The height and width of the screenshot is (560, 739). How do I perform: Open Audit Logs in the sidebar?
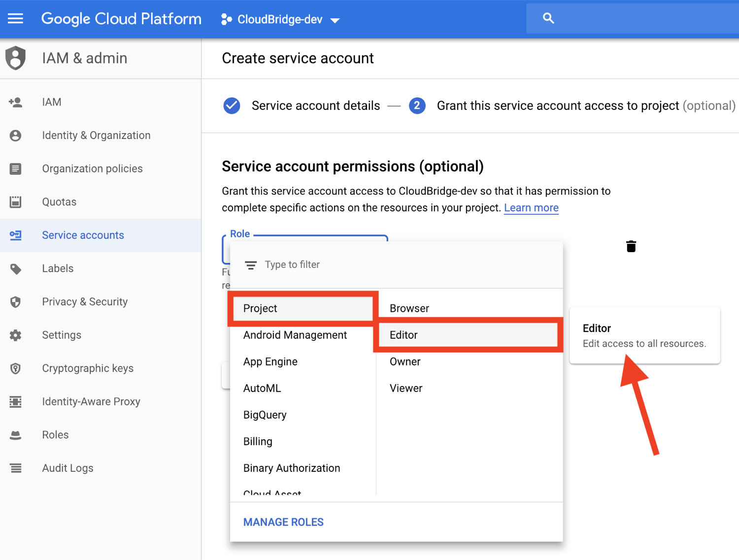[x=101, y=468]
